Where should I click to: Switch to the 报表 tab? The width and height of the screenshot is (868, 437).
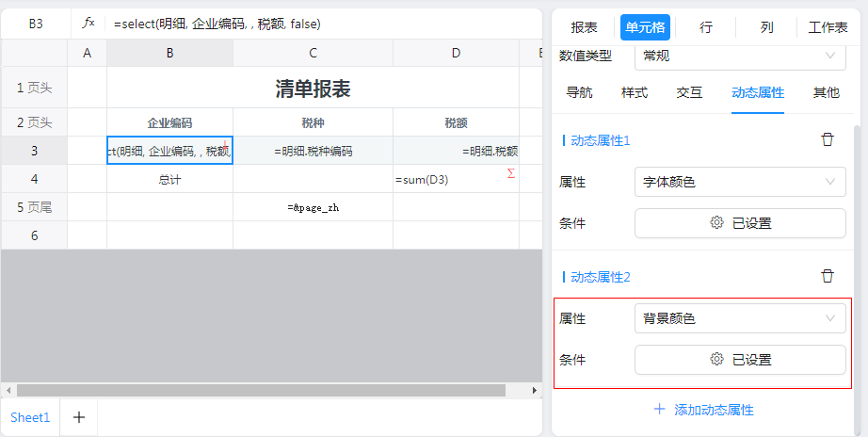(584, 27)
